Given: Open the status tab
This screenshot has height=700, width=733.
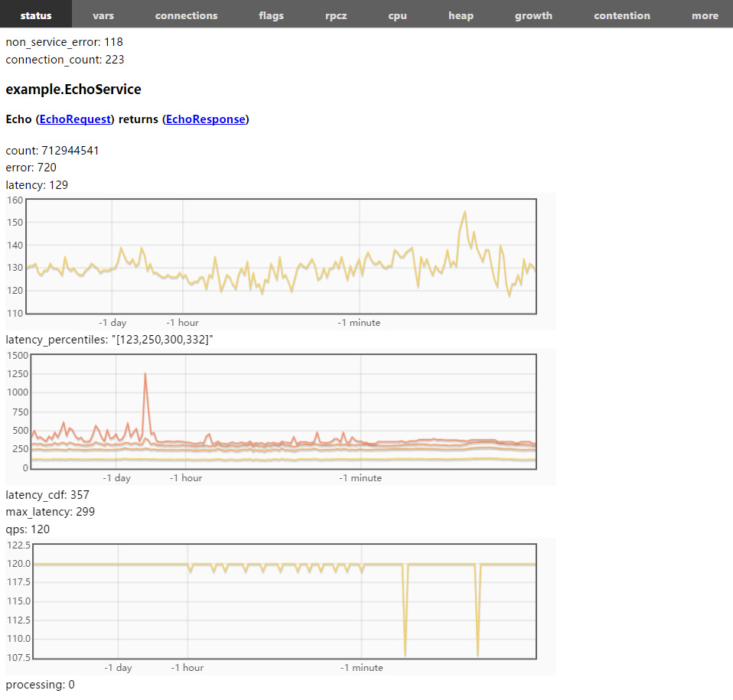Looking at the screenshot, I should pyautogui.click(x=36, y=15).
